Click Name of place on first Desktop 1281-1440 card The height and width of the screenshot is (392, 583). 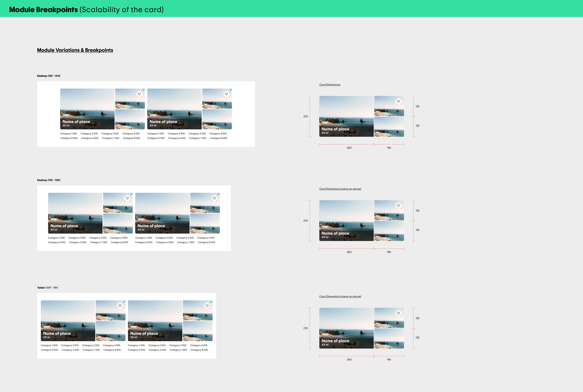pos(76,122)
